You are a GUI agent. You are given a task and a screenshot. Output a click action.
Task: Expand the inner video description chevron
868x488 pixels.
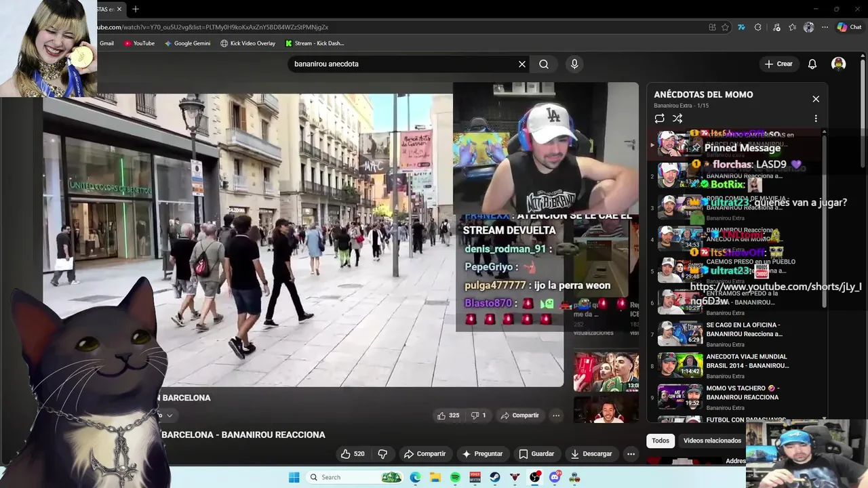[170, 415]
